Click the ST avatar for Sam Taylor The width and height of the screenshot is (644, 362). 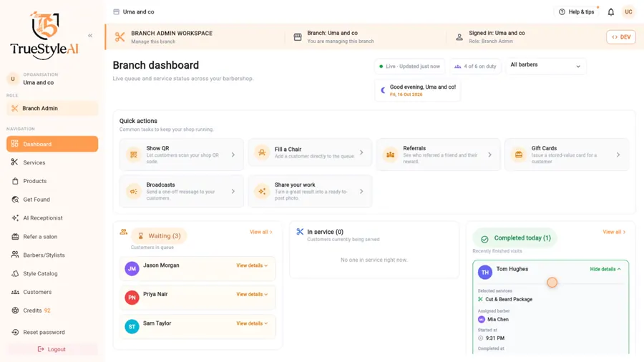coord(132,327)
